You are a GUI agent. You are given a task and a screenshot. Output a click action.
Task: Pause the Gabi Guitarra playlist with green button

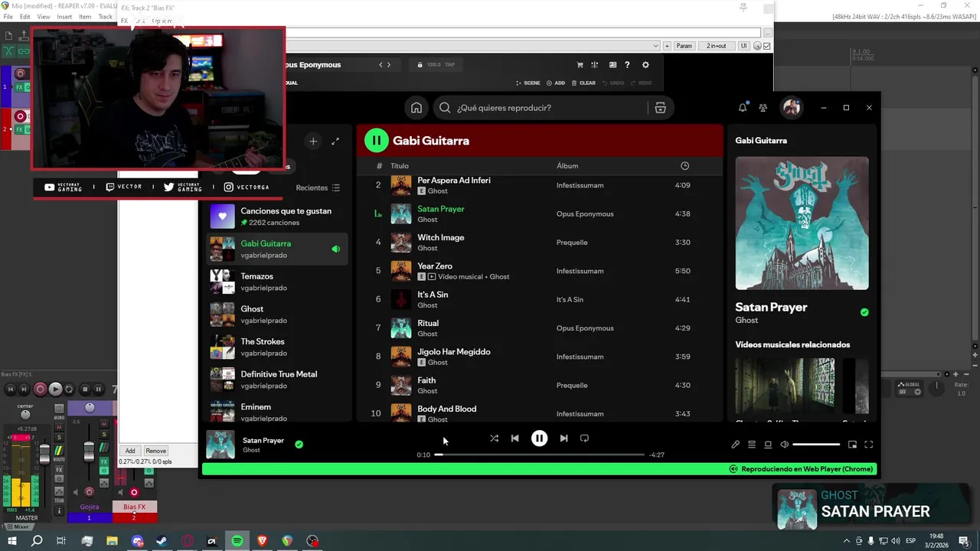[x=376, y=140]
